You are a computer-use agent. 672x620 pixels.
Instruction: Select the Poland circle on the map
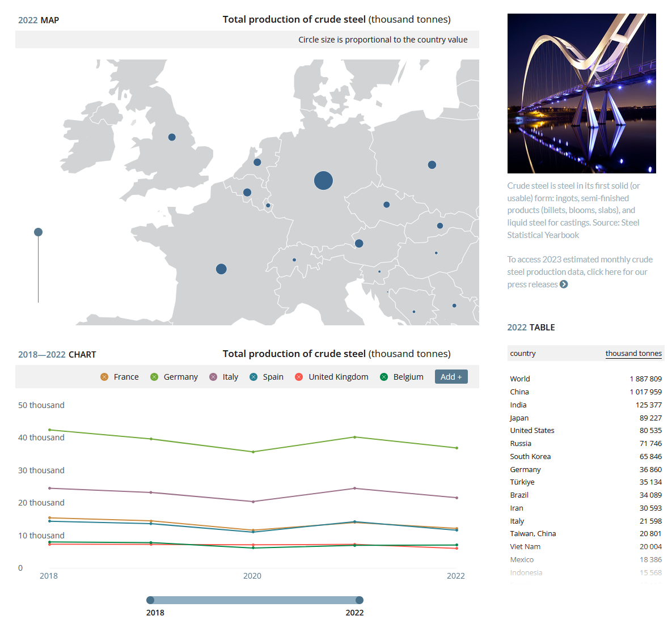pyautogui.click(x=432, y=165)
